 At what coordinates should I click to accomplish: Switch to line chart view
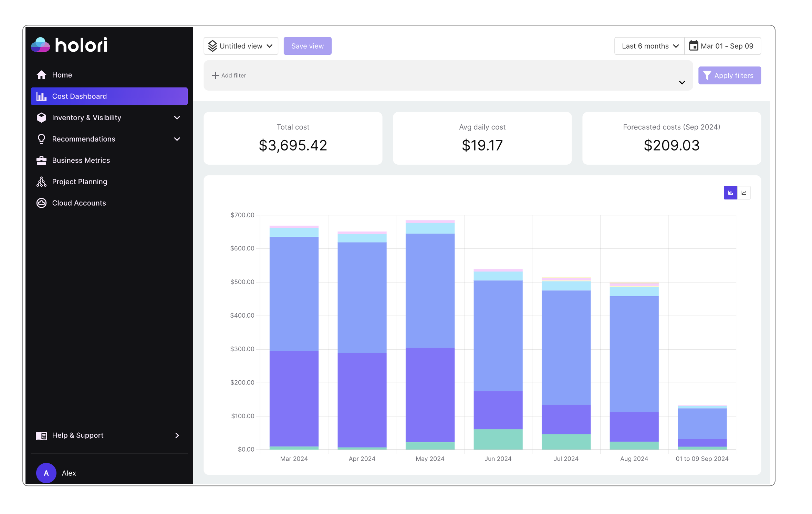(x=744, y=193)
